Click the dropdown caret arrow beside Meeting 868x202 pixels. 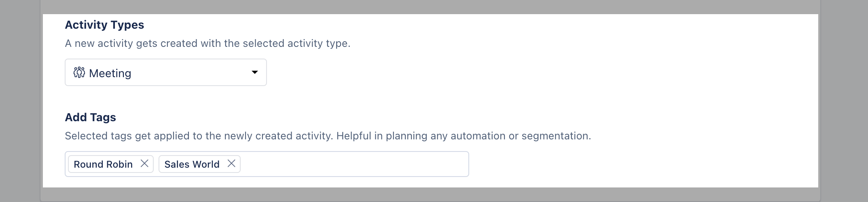coord(255,72)
